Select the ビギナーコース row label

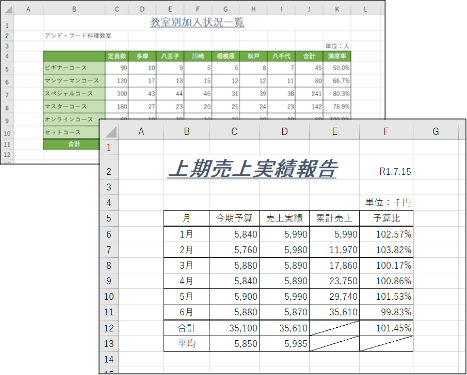74,68
